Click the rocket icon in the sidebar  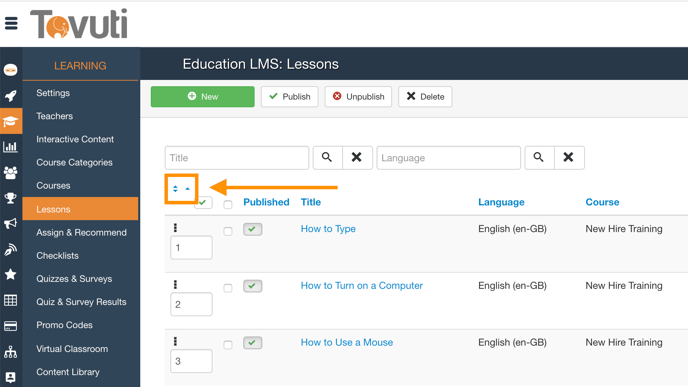click(x=11, y=96)
